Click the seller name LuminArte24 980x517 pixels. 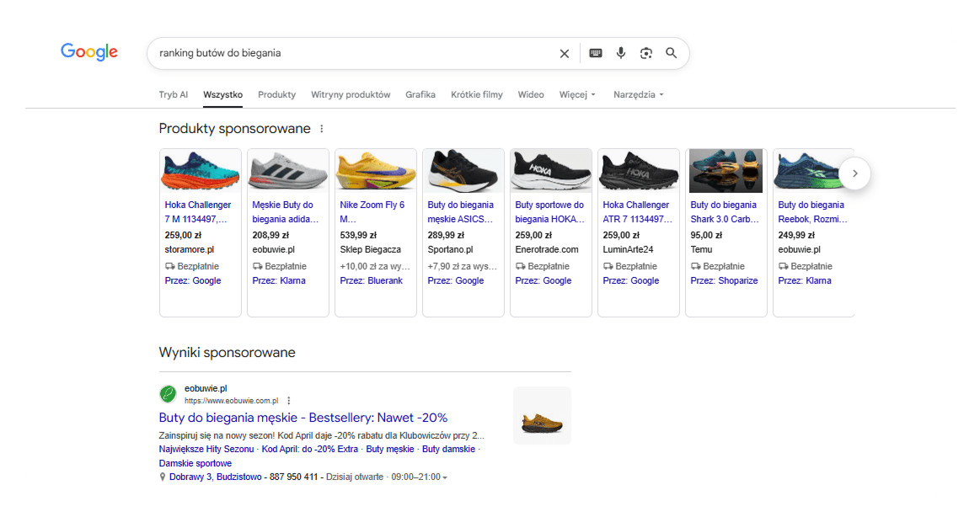pyautogui.click(x=628, y=249)
